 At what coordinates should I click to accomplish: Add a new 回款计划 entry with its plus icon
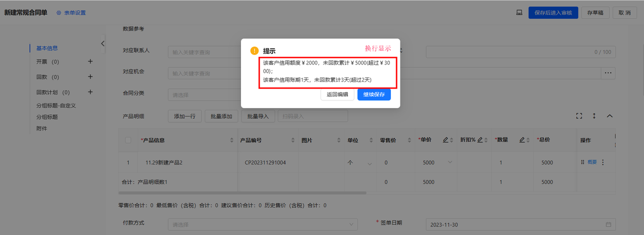(91, 92)
